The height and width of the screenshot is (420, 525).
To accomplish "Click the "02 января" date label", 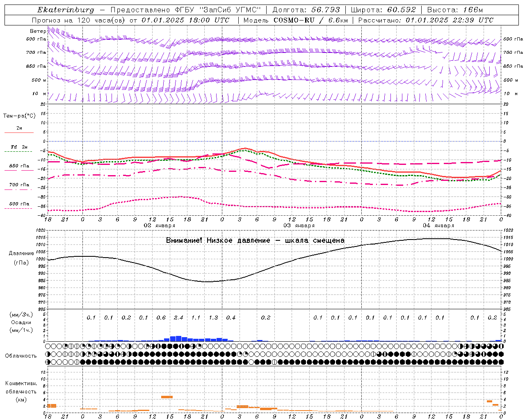I will [159, 226].
